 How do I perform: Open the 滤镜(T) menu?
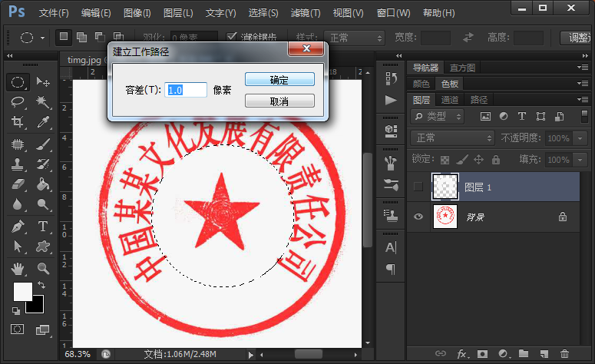[306, 13]
